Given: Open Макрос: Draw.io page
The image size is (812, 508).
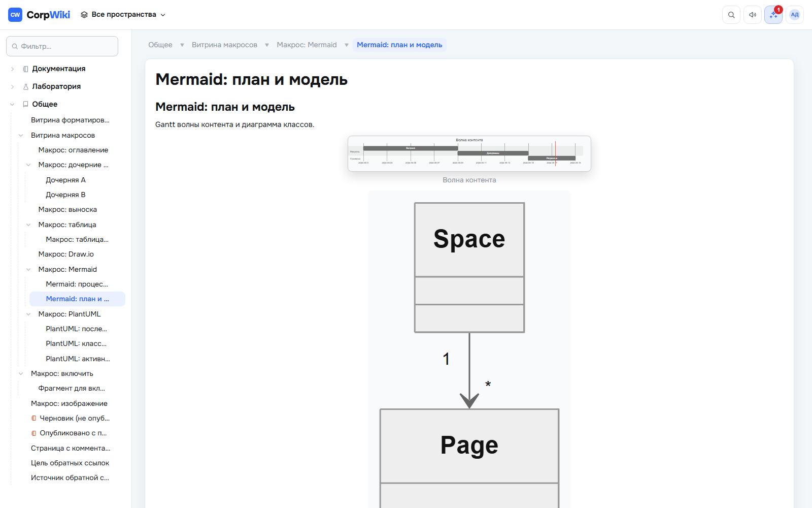Looking at the screenshot, I should pyautogui.click(x=66, y=254).
